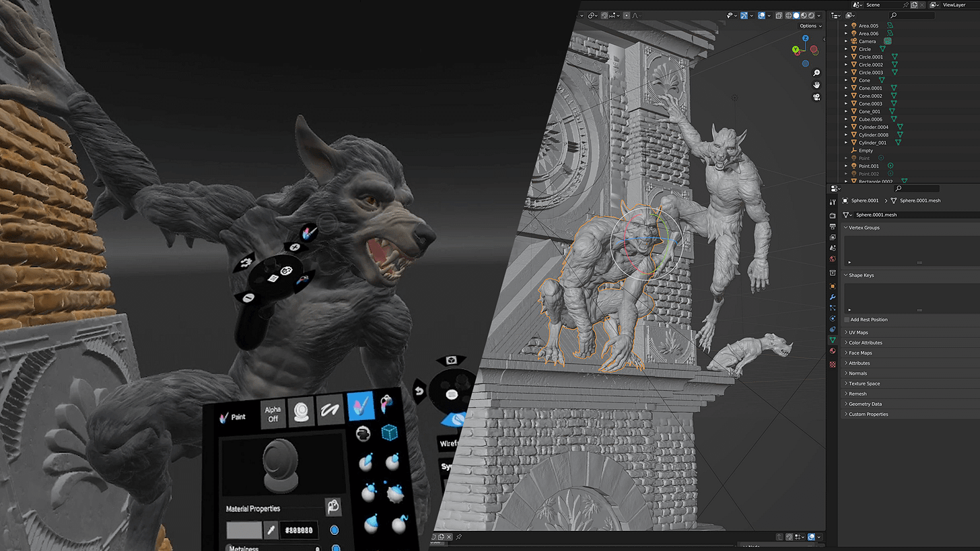This screenshot has height=551, width=980.
Task: Open the Options dropdown in the viewport
Action: (x=810, y=26)
